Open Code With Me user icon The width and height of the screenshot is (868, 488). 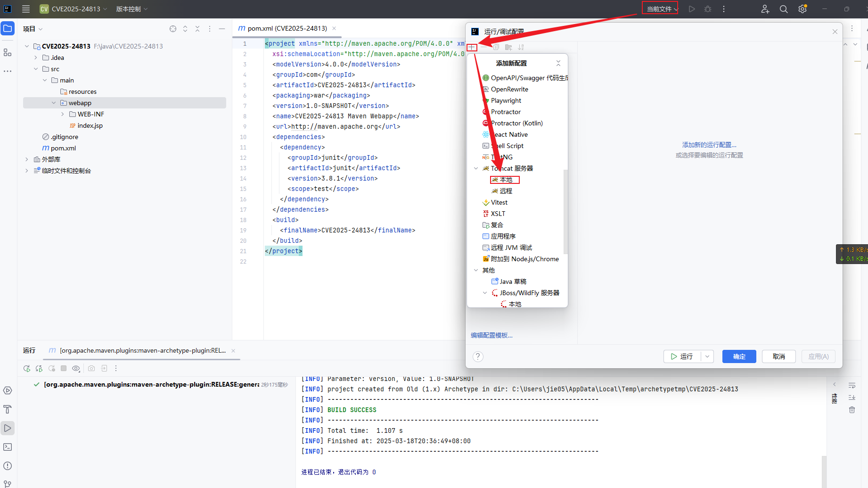(x=765, y=9)
